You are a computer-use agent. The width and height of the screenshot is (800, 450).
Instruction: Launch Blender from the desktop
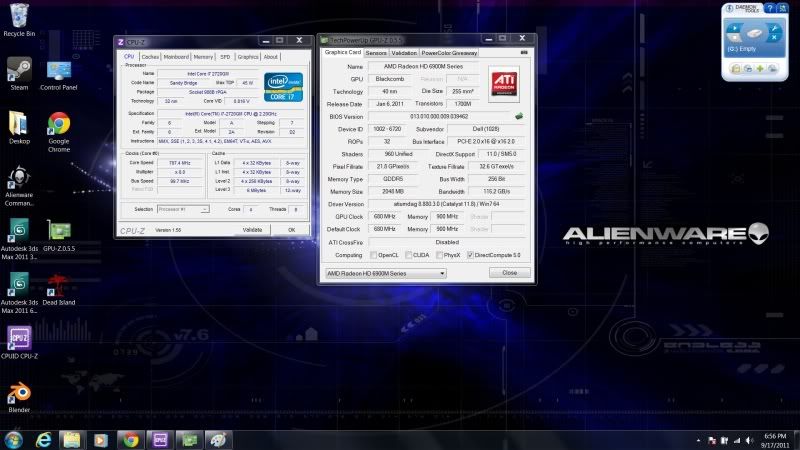tap(19, 394)
